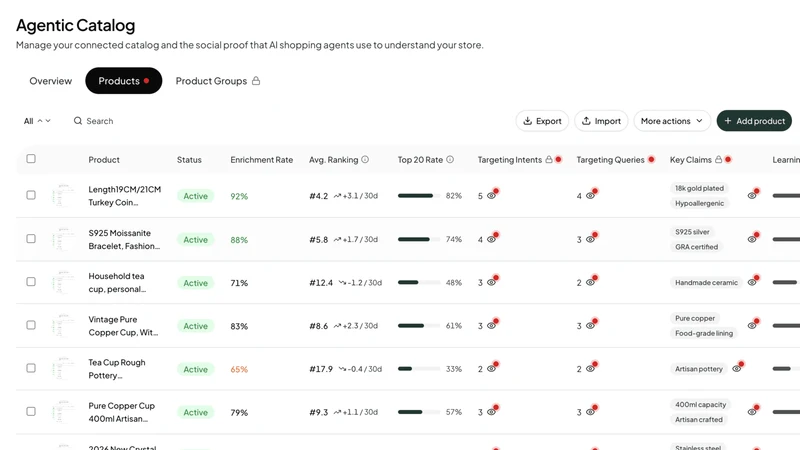Open the Overview tab
The height and width of the screenshot is (450, 800).
coord(51,81)
